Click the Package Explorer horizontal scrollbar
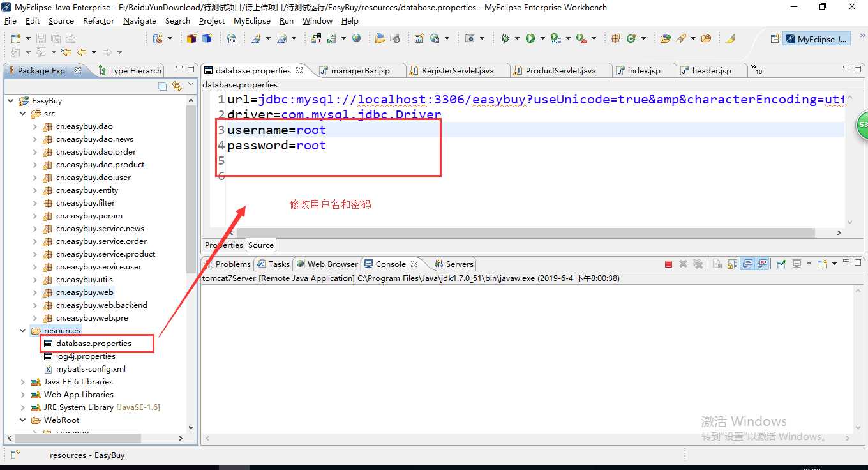 [x=77, y=438]
